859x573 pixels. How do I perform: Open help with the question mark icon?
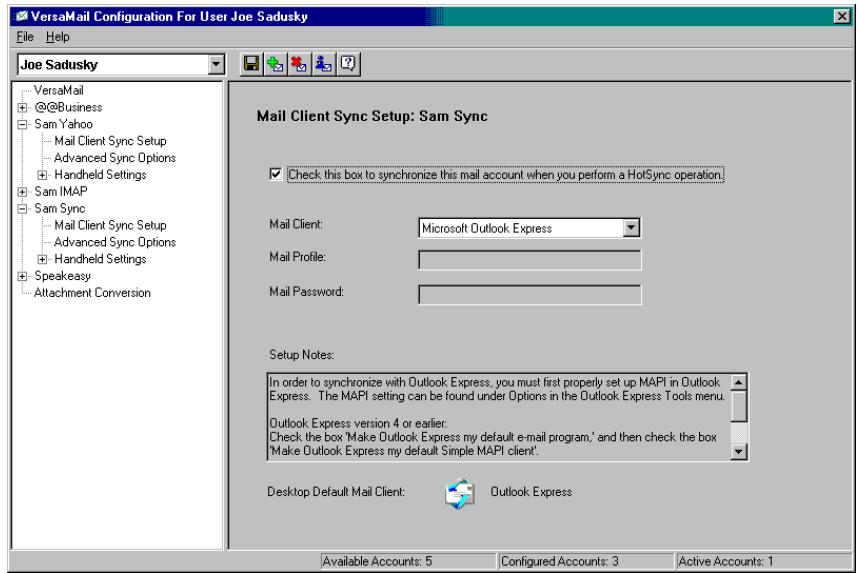348,64
